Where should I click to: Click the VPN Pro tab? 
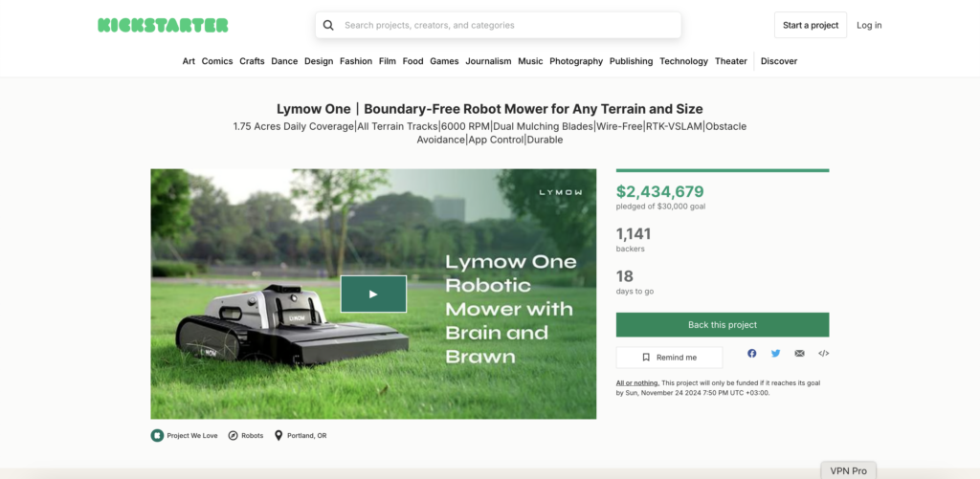click(848, 471)
